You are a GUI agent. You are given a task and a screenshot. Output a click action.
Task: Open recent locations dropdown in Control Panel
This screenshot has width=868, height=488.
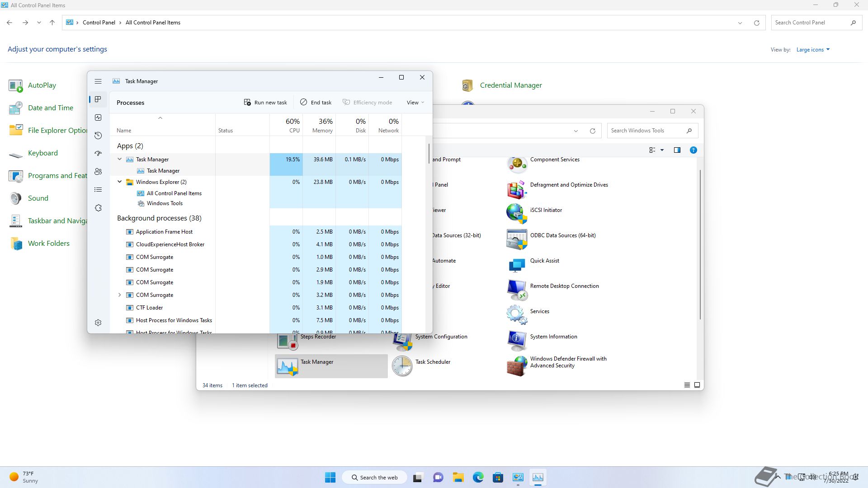pos(39,23)
